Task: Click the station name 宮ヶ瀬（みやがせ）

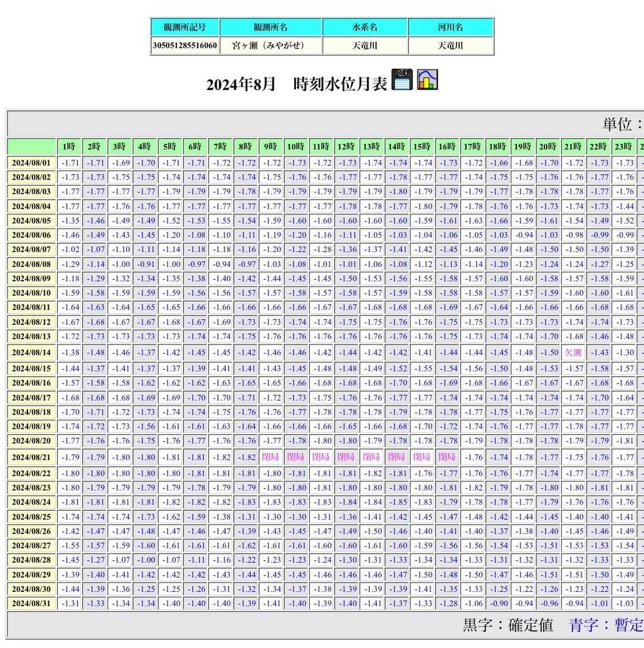Action: pyautogui.click(x=271, y=45)
